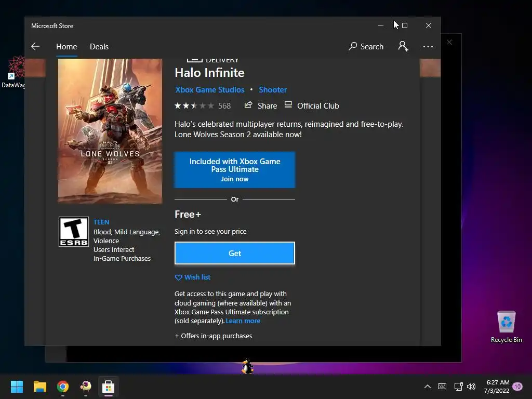Open network tray icon
Image resolution: width=532 pixels, height=399 pixels.
pyautogui.click(x=458, y=387)
